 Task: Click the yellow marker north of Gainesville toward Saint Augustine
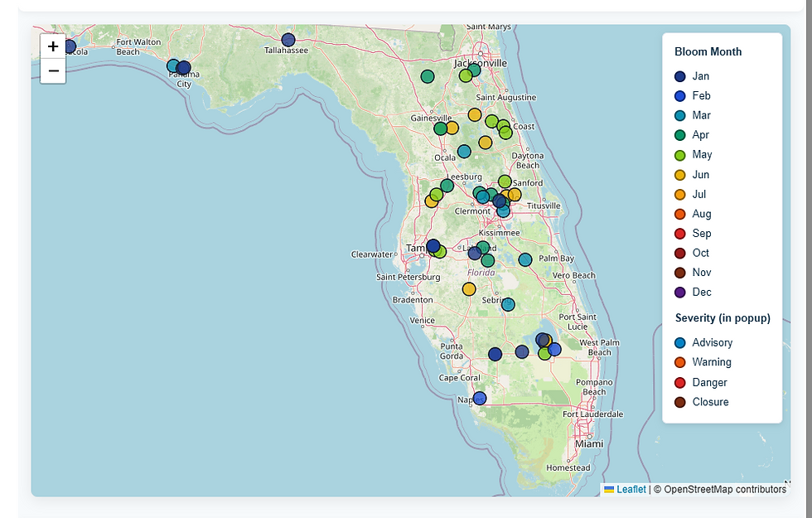coord(474,114)
